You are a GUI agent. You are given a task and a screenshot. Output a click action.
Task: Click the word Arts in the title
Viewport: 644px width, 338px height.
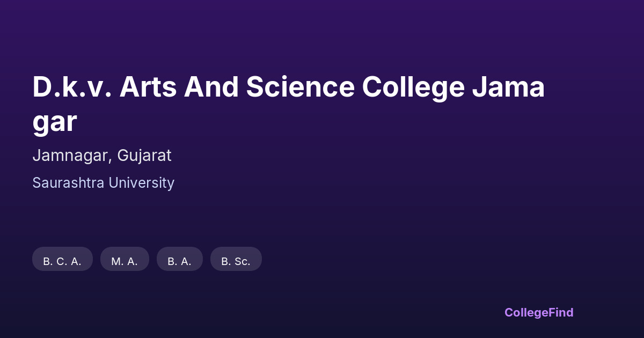coord(148,87)
